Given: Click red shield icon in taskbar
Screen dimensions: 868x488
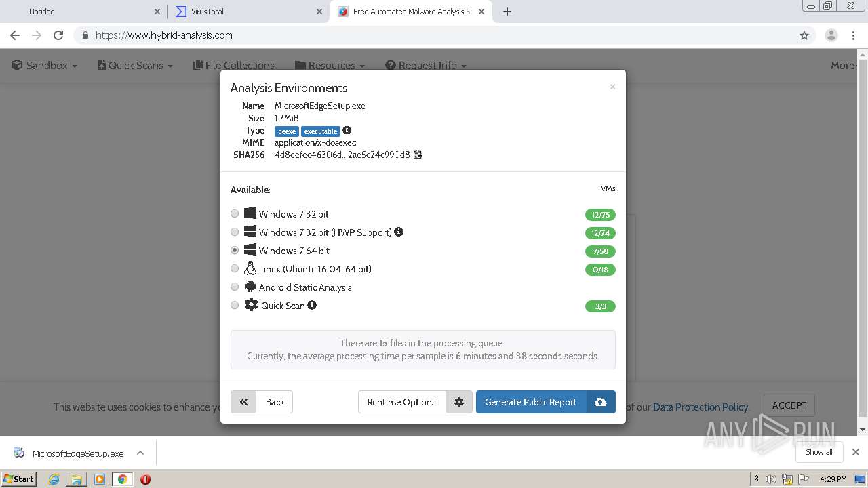Looking at the screenshot, I should [145, 479].
